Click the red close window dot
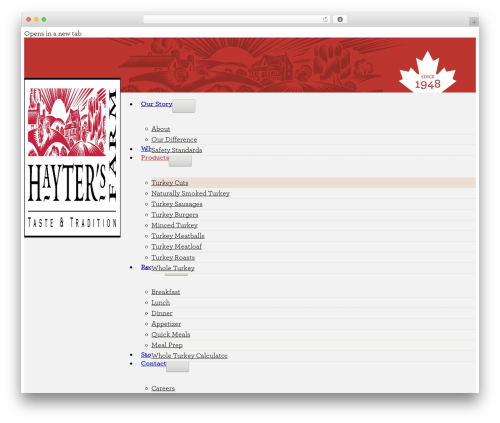500x423 pixels. pos(29,20)
